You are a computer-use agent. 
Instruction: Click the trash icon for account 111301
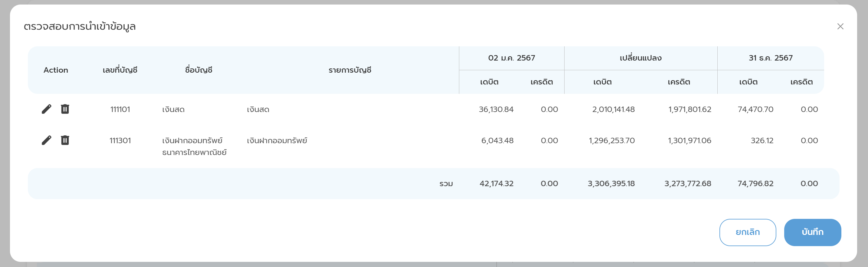coord(65,140)
